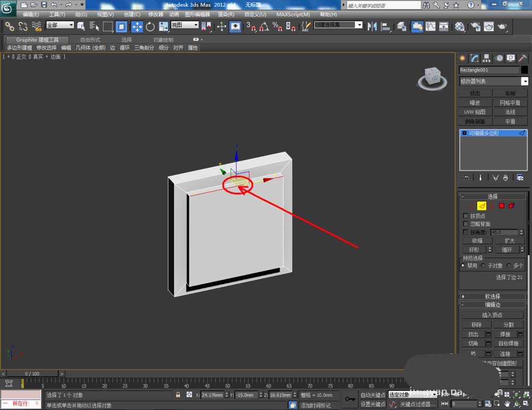
Task: Open the undo history dropdown arrow
Action: pyautogui.click(x=61, y=5)
